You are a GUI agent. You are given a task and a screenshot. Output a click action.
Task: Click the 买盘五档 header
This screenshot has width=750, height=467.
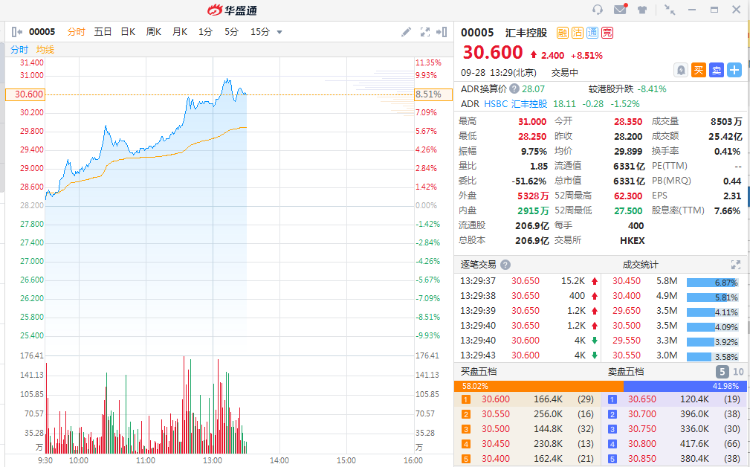click(478, 372)
